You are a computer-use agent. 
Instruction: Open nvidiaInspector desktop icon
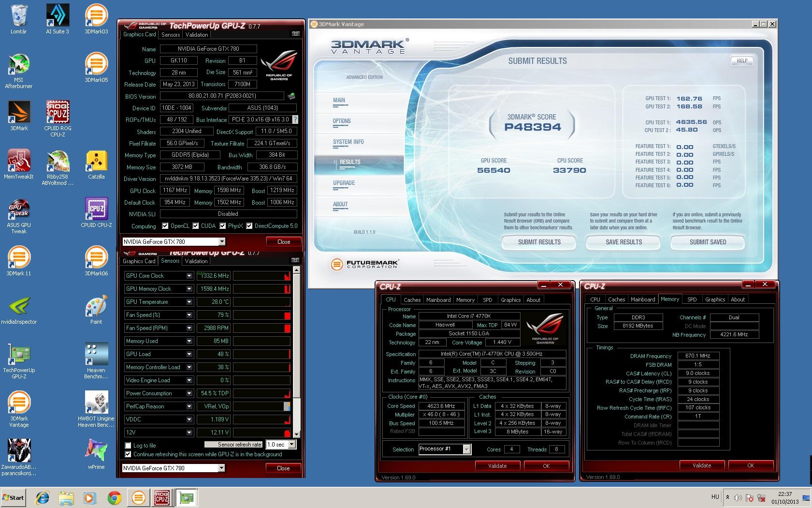[19, 310]
